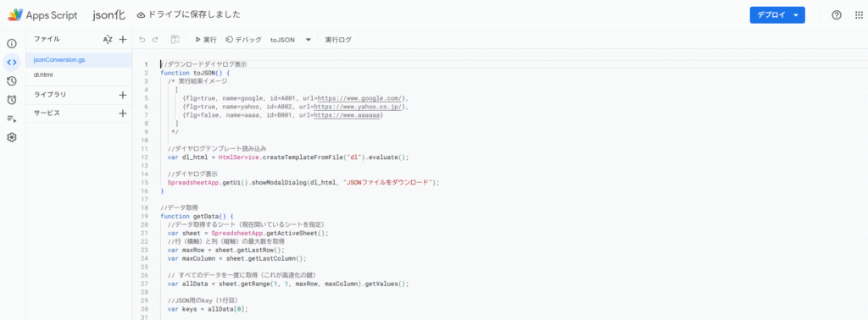Open the help question mark icon
868x320 pixels.
click(x=837, y=15)
